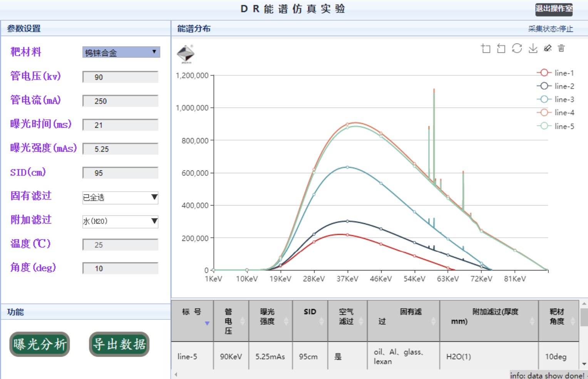Click the restore/refresh chart icon
The image size is (588, 379).
click(517, 48)
